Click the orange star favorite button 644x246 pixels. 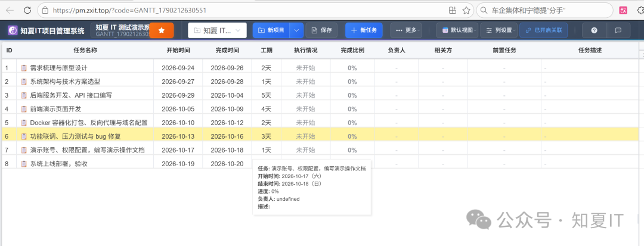click(162, 30)
